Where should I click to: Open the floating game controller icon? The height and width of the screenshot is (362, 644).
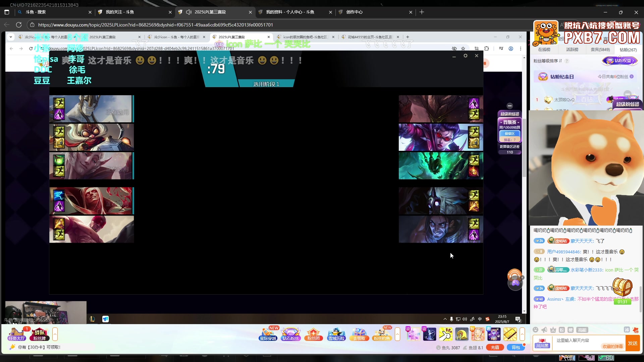click(x=516, y=284)
